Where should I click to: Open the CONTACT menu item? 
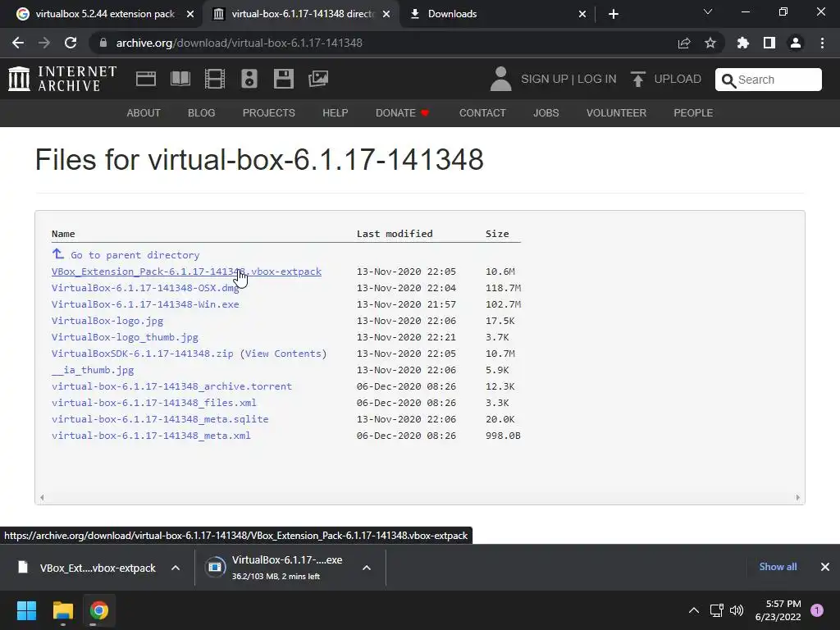click(482, 113)
